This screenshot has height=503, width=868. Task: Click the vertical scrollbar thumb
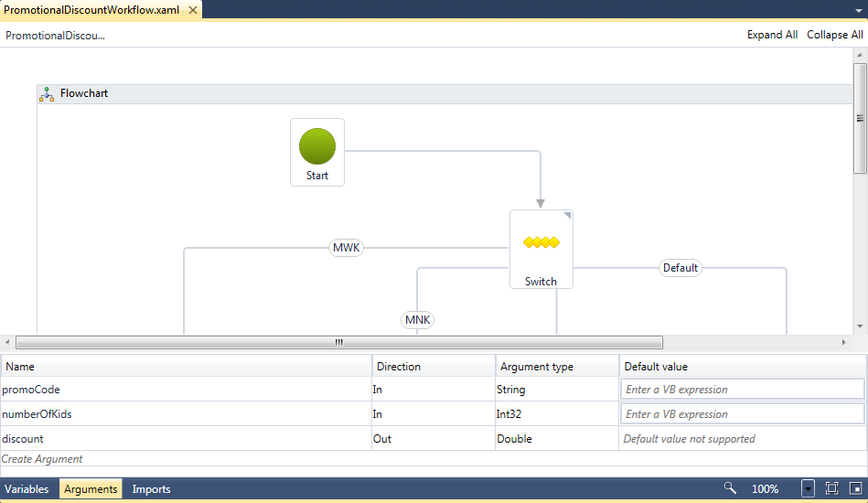coord(860,118)
